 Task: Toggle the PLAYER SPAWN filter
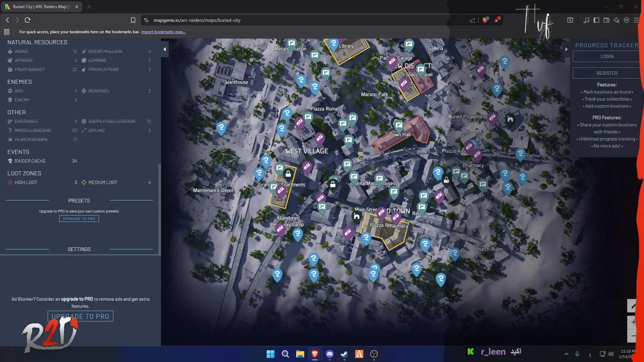click(42, 139)
